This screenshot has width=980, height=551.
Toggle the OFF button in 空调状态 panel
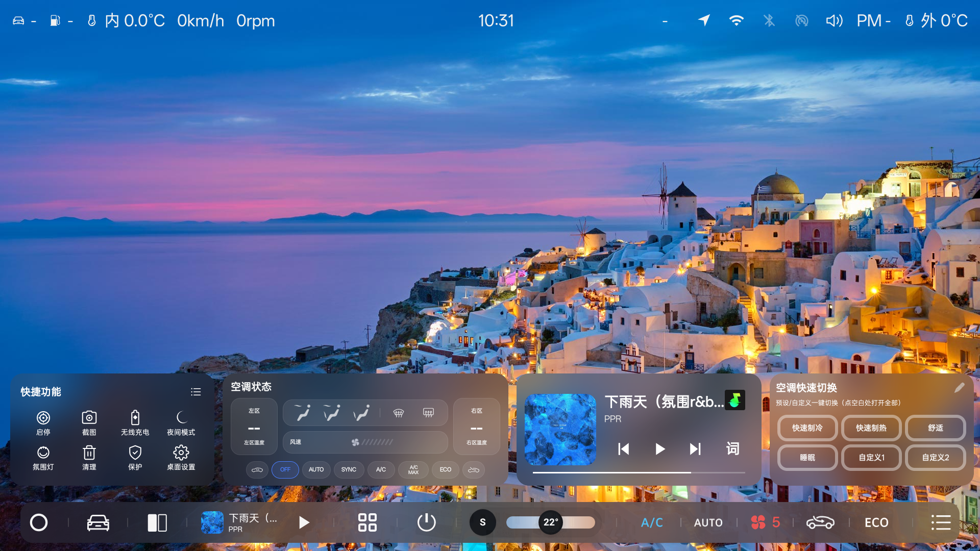coord(285,469)
